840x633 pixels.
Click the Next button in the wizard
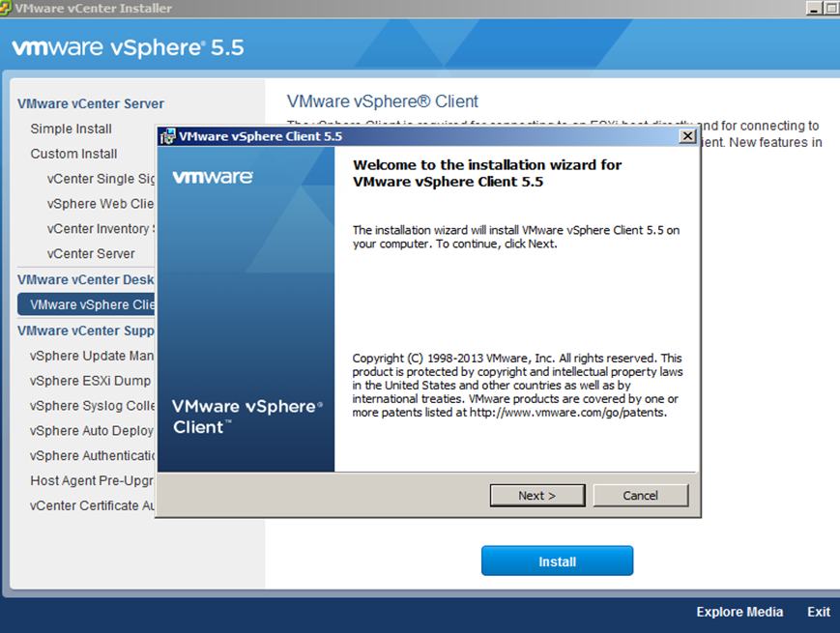tap(537, 496)
